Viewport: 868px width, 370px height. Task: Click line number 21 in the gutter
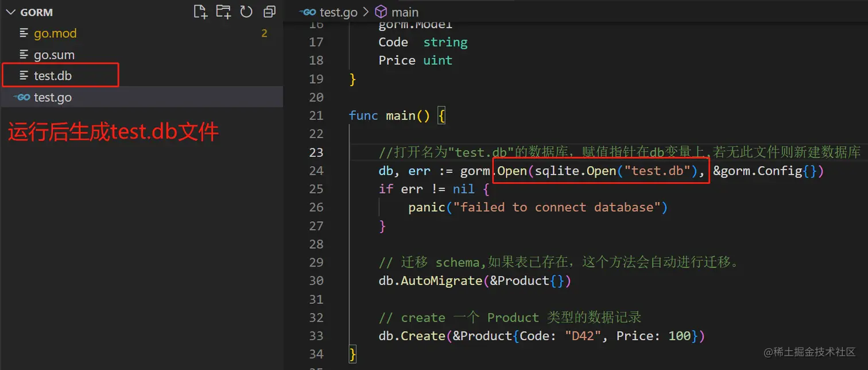click(x=316, y=115)
